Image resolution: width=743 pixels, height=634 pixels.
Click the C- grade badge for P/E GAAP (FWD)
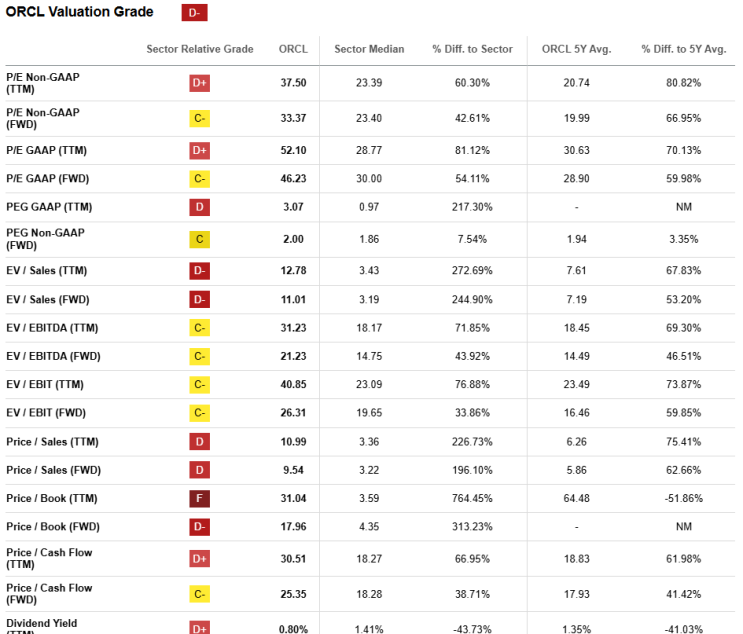199,179
